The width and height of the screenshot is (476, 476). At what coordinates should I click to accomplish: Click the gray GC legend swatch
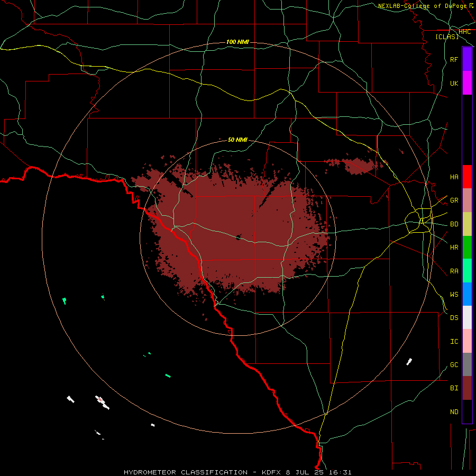click(x=467, y=364)
